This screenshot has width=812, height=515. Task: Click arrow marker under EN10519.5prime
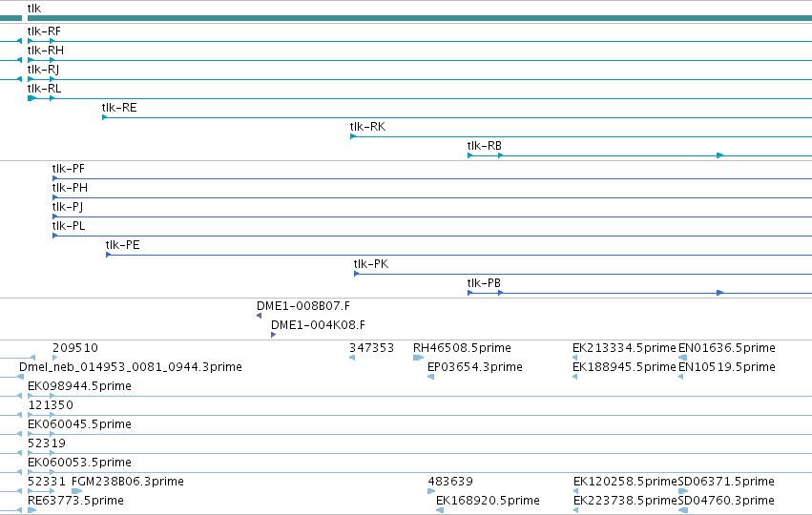(x=681, y=377)
